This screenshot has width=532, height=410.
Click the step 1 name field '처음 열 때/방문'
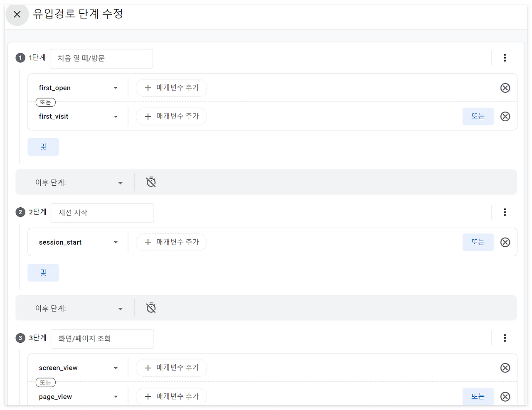101,58
